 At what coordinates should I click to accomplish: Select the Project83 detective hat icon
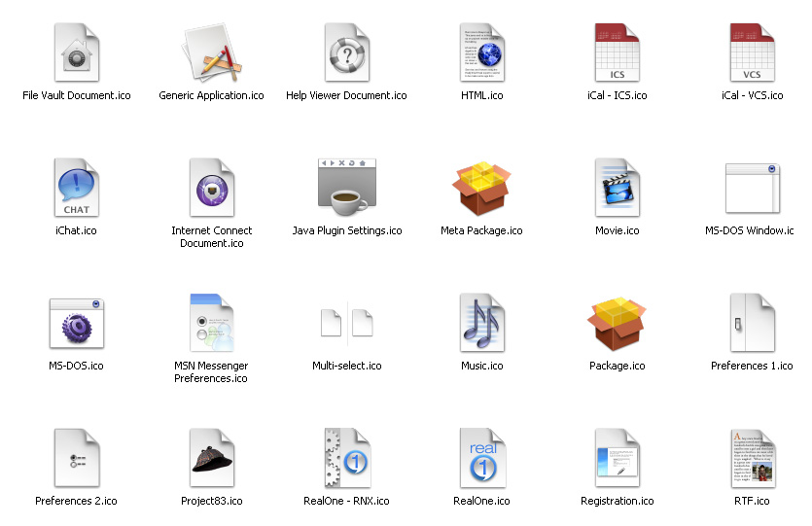coord(212,458)
